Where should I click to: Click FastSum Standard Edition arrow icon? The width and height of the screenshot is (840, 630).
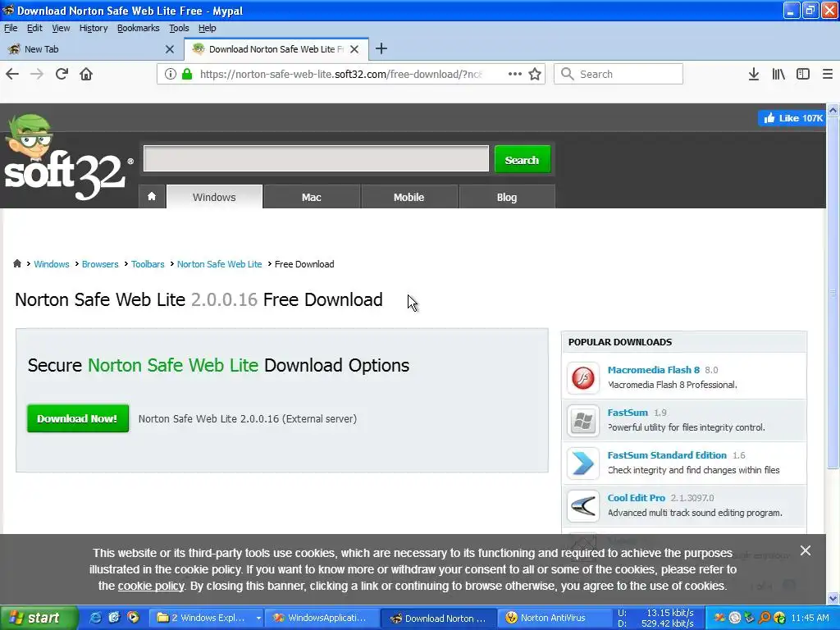pyautogui.click(x=583, y=463)
